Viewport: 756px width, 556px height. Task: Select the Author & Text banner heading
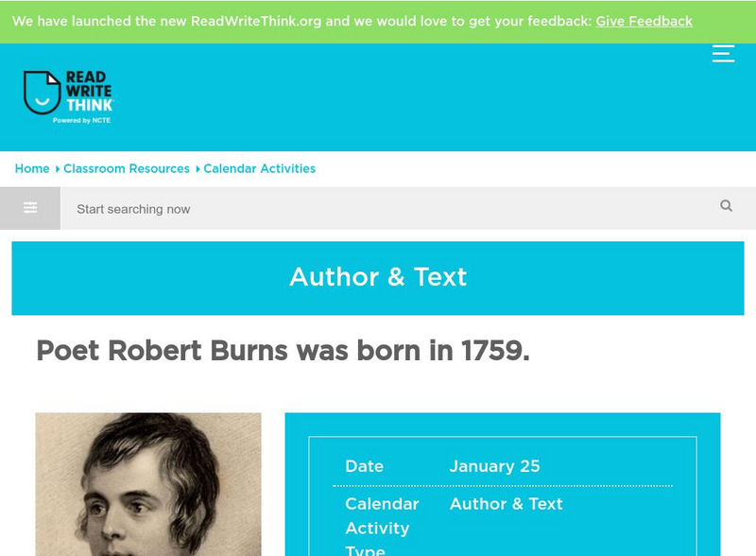pos(378,277)
